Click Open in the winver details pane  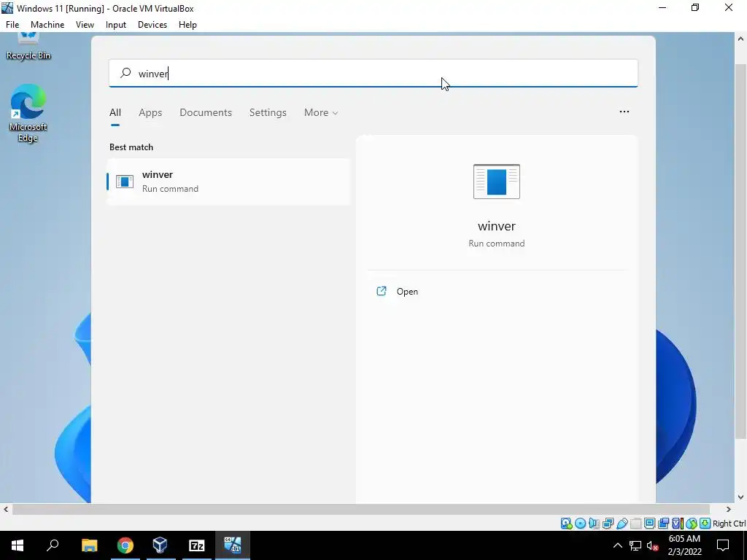click(407, 292)
